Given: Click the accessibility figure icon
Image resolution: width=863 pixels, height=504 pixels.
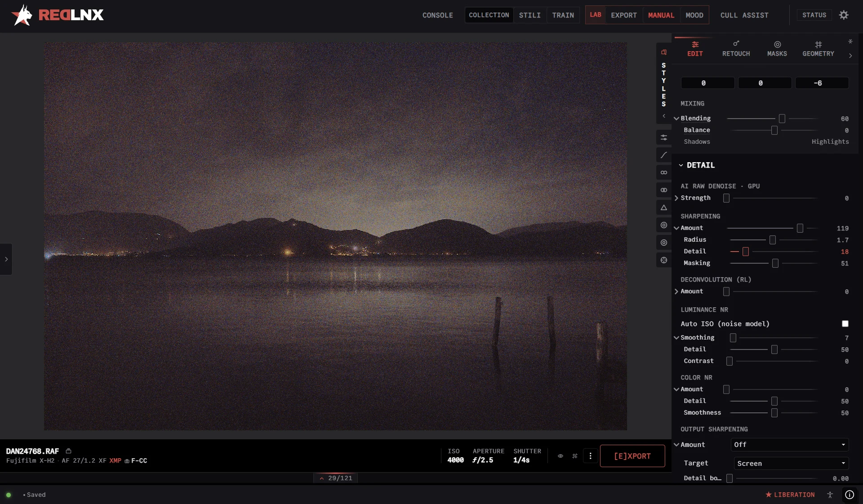Looking at the screenshot, I should coord(830,495).
